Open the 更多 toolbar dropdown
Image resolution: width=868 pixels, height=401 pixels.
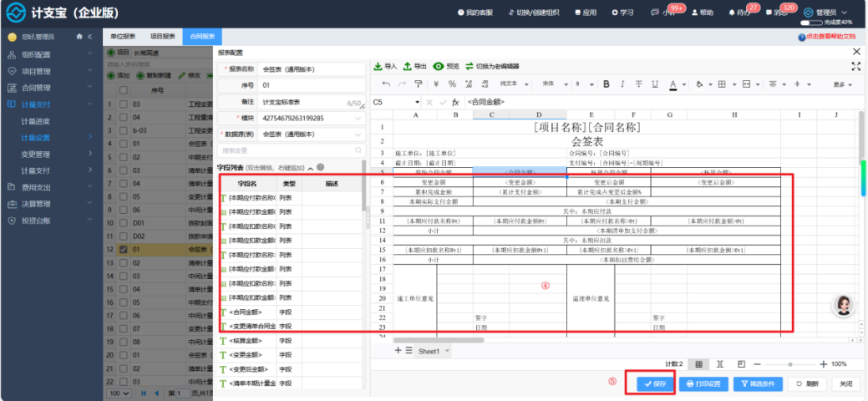[842, 84]
